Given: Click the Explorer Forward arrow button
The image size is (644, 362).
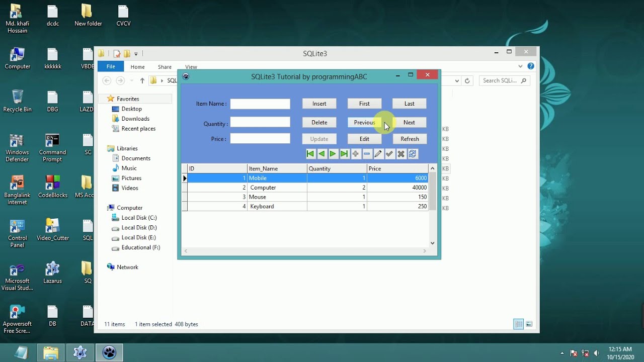Looking at the screenshot, I should [120, 80].
